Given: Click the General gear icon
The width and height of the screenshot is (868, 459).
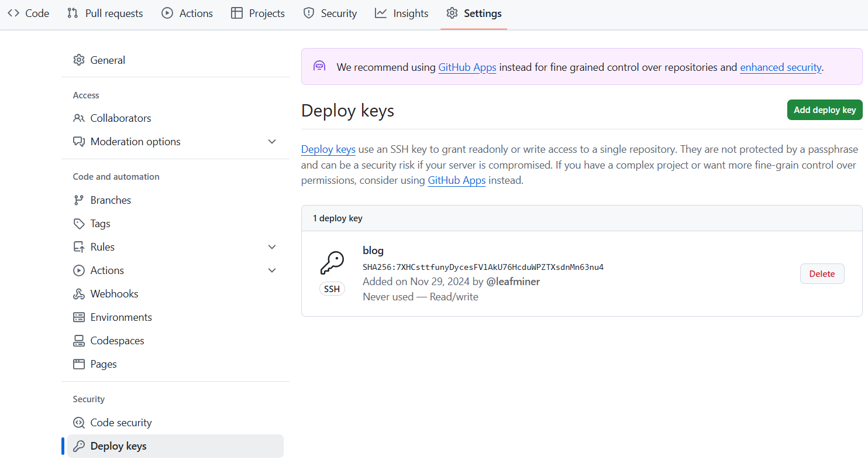Looking at the screenshot, I should pos(78,60).
